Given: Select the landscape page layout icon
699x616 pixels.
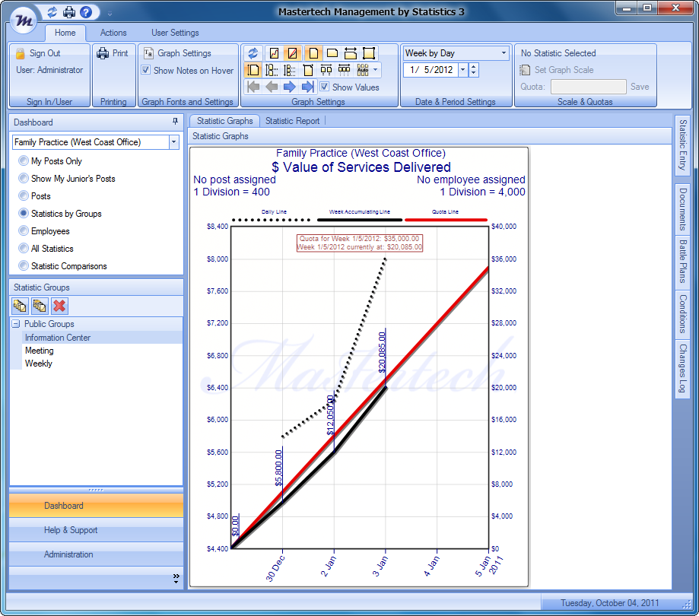Looking at the screenshot, I should (332, 53).
